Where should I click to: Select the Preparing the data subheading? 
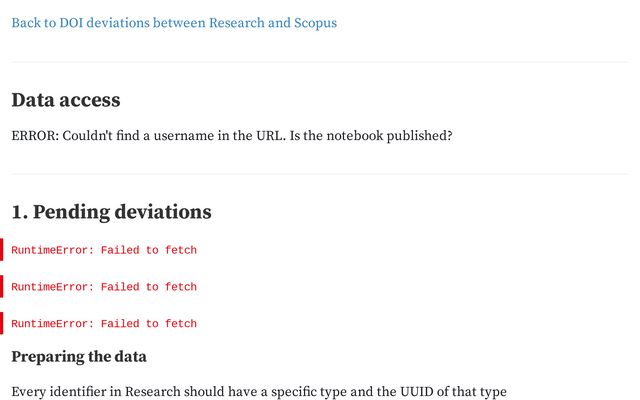click(x=79, y=357)
